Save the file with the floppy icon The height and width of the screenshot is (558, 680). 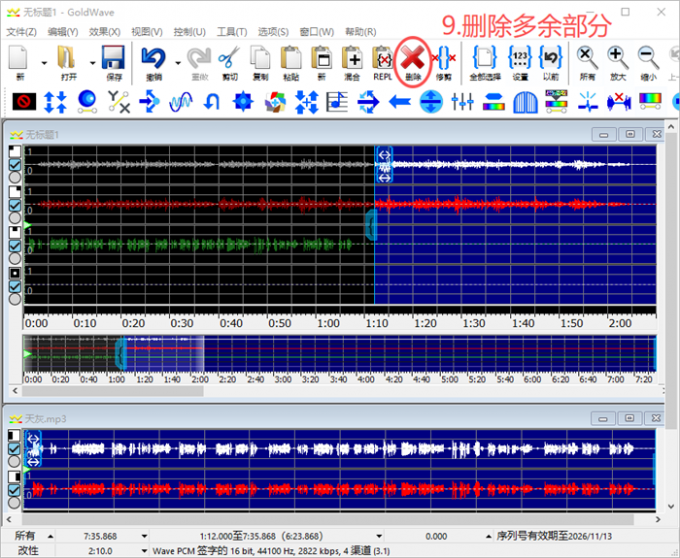(x=114, y=58)
